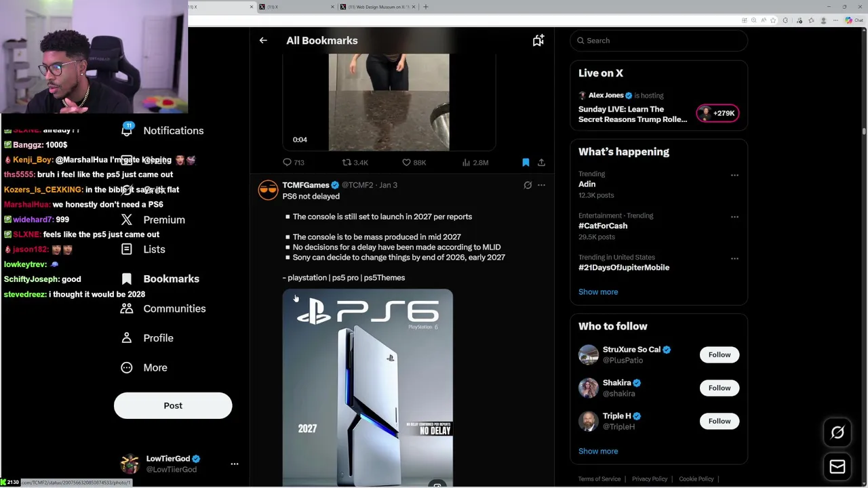Click the browser favorites star icon
This screenshot has width=868, height=488.
(773, 20)
